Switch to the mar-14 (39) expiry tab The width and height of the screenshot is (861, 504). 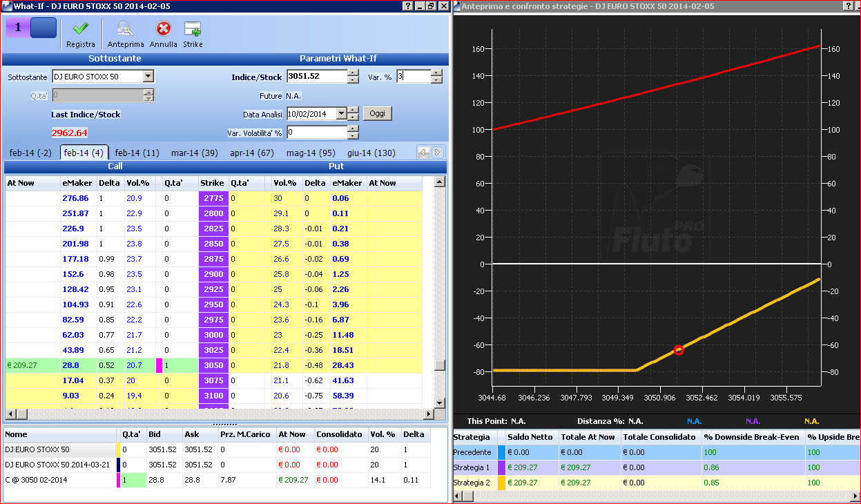pyautogui.click(x=194, y=153)
